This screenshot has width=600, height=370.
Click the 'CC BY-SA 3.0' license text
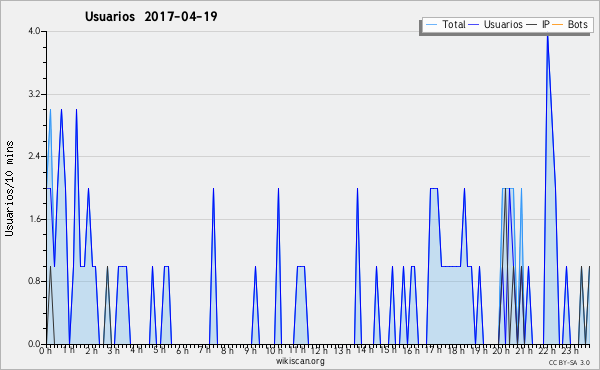(569, 362)
